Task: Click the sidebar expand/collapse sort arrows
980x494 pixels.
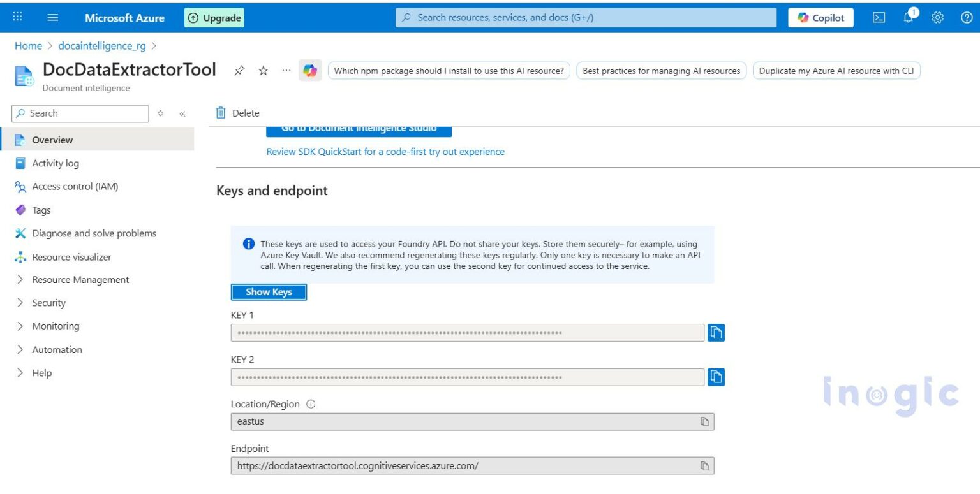Action: click(161, 113)
